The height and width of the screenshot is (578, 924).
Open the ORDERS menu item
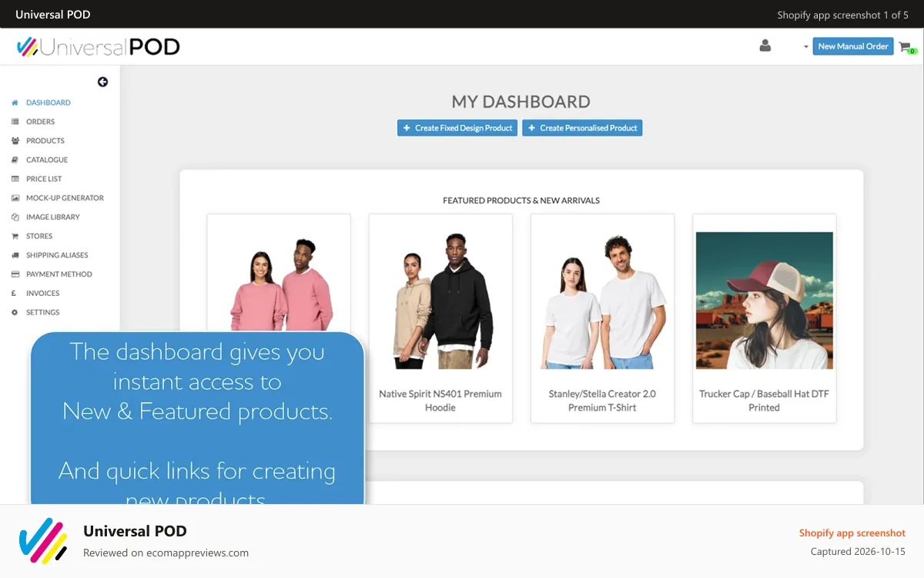coord(41,122)
